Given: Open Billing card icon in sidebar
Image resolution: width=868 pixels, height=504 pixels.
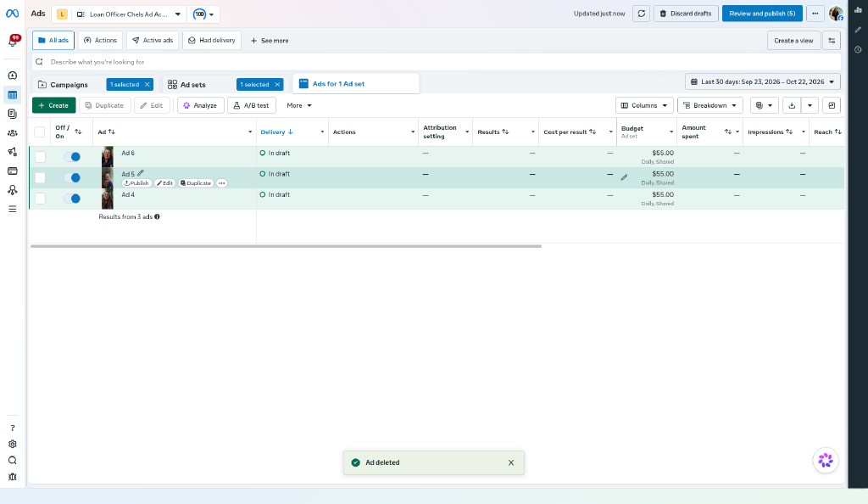Looking at the screenshot, I should point(12,171).
